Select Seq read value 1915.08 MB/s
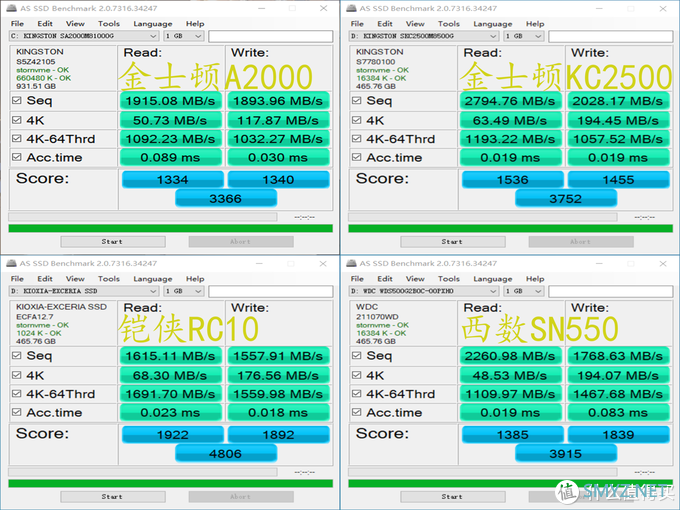 pos(170,101)
